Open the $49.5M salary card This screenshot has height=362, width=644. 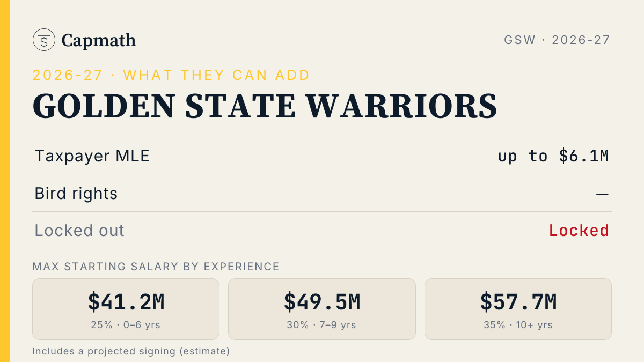(x=322, y=309)
